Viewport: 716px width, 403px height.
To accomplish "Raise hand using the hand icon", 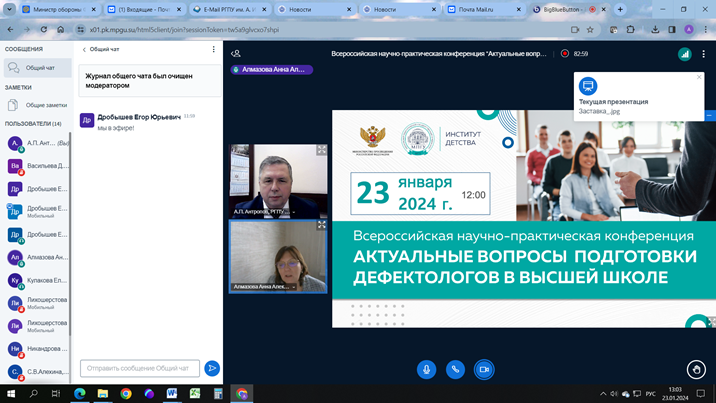I will pos(697,370).
